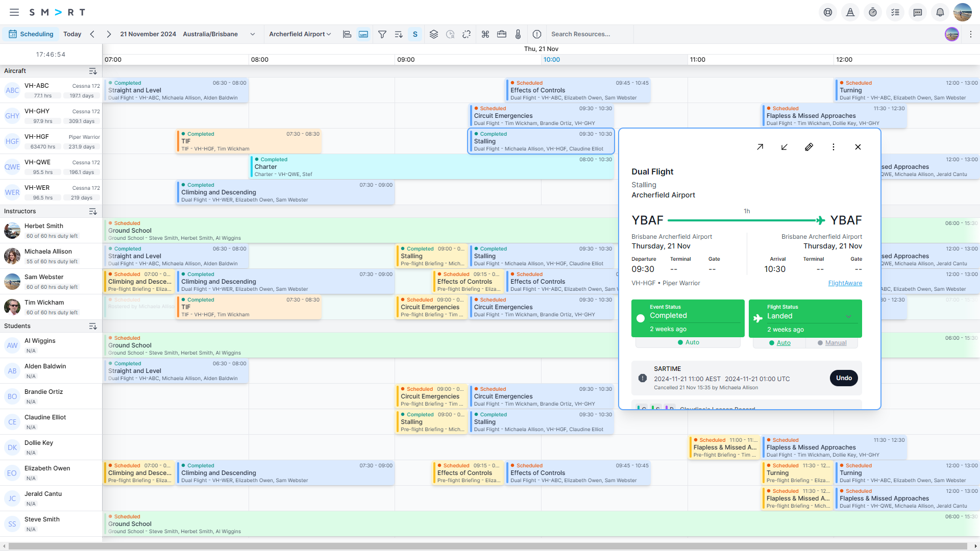Viewport: 980px width, 551px height.
Task: Click the VH-GHY aircraft row
Action: click(51, 116)
